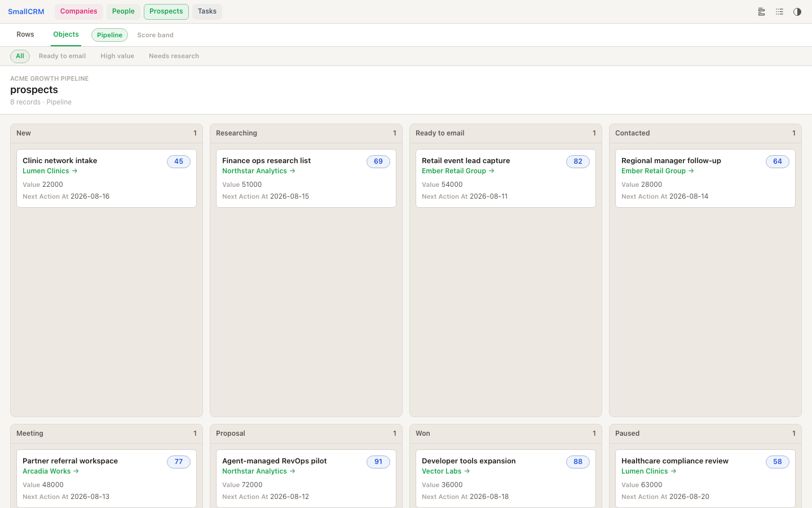The width and height of the screenshot is (812, 508).
Task: Click Value 54000 on Retail event card
Action: tap(442, 185)
